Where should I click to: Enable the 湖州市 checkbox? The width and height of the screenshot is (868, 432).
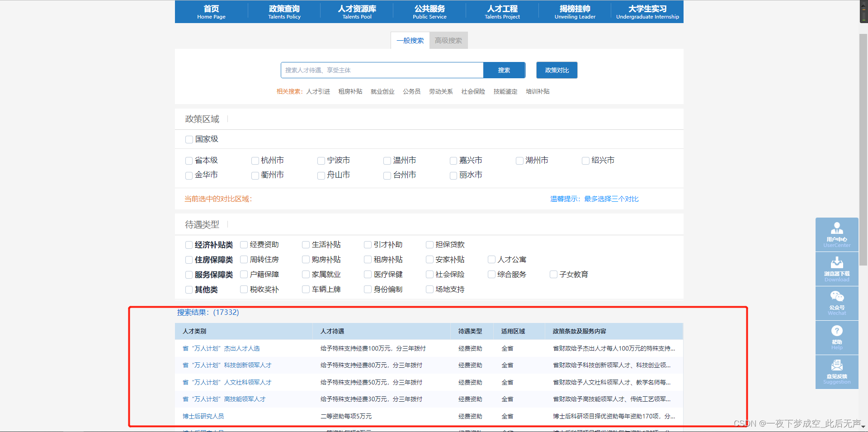(x=519, y=161)
